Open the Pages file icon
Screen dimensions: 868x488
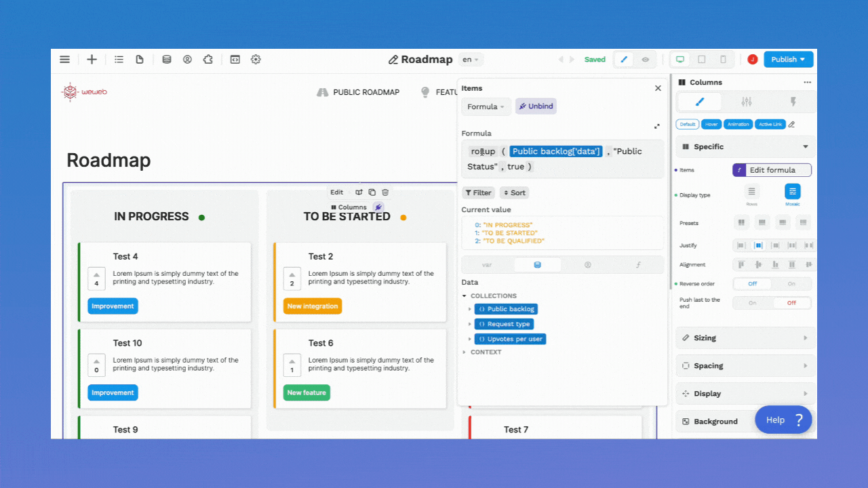point(140,60)
